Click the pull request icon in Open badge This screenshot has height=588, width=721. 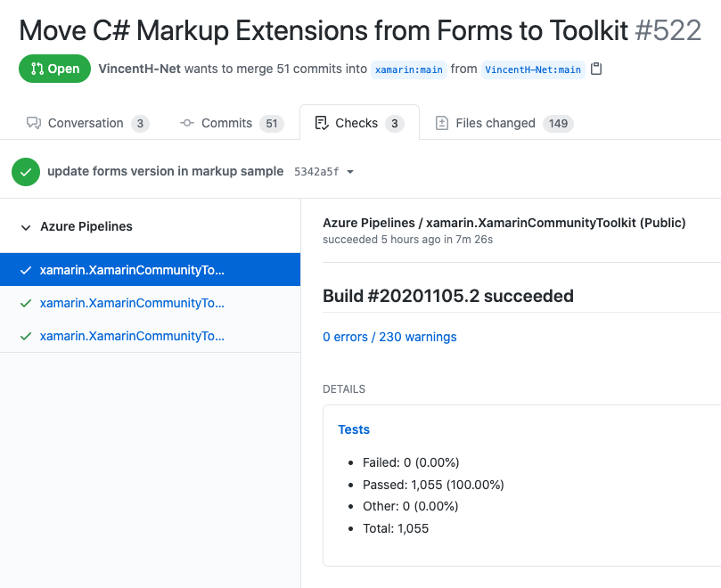37,69
